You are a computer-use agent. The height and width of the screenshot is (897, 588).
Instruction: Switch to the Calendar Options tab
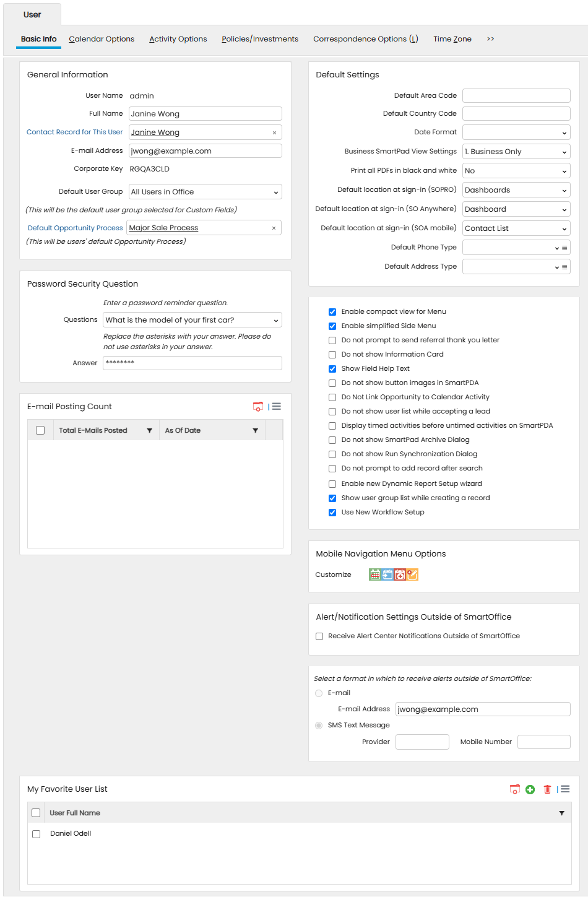(x=102, y=39)
